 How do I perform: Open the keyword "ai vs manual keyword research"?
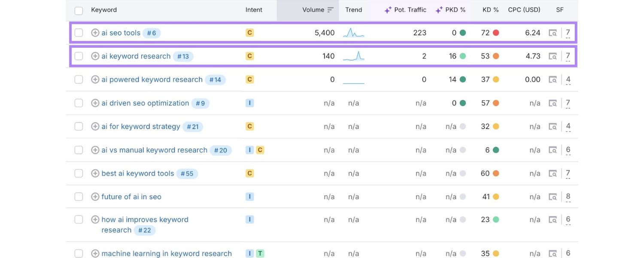(155, 150)
